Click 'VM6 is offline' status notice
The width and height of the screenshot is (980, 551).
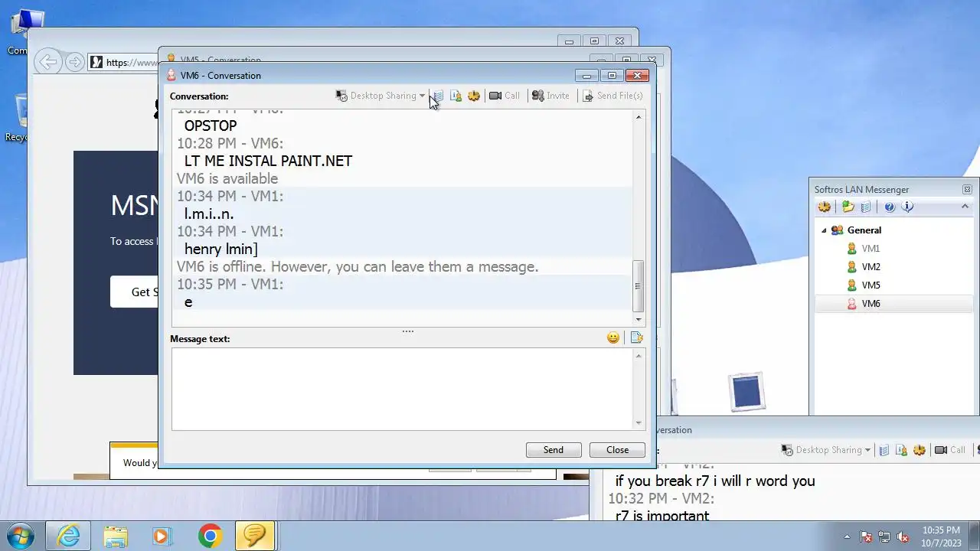tap(358, 266)
